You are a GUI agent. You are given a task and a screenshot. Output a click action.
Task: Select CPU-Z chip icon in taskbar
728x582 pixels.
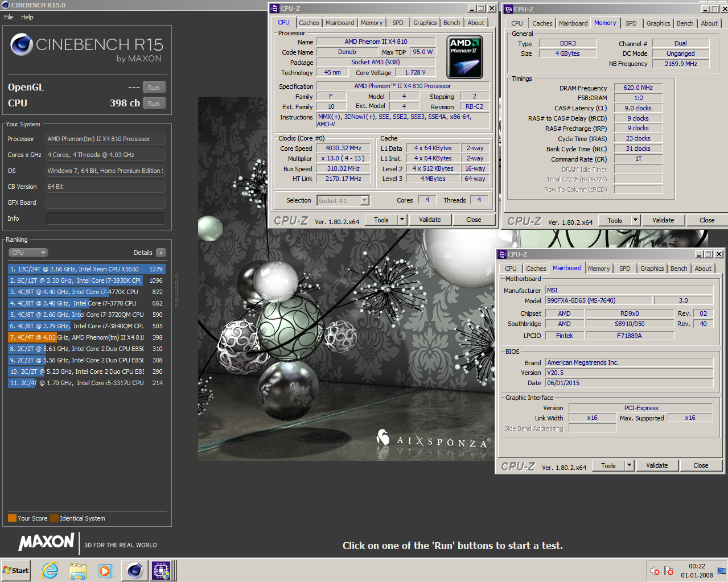click(161, 570)
